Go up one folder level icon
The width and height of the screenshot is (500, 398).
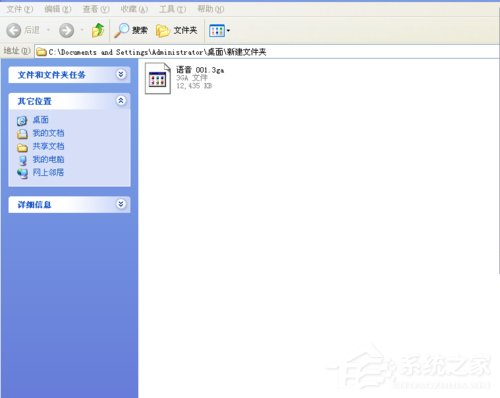point(98,30)
